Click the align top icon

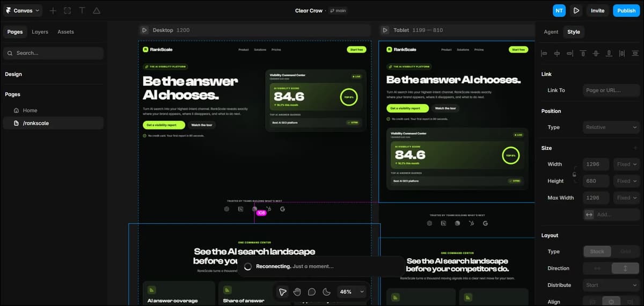coord(583,53)
